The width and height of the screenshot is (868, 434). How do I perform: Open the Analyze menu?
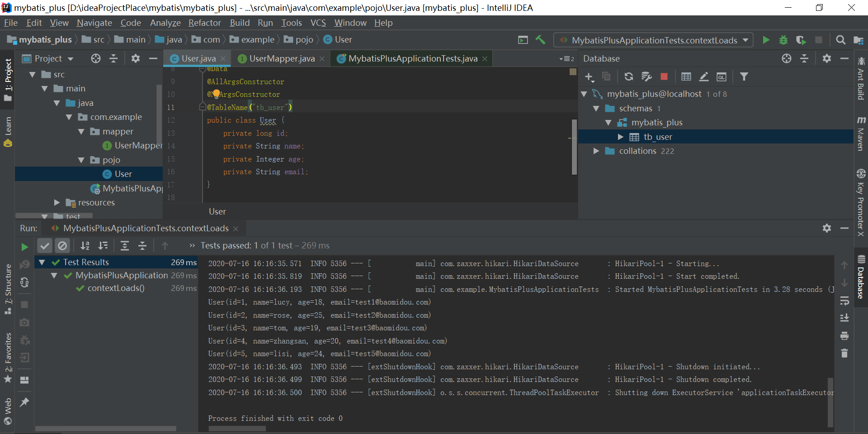click(x=165, y=23)
